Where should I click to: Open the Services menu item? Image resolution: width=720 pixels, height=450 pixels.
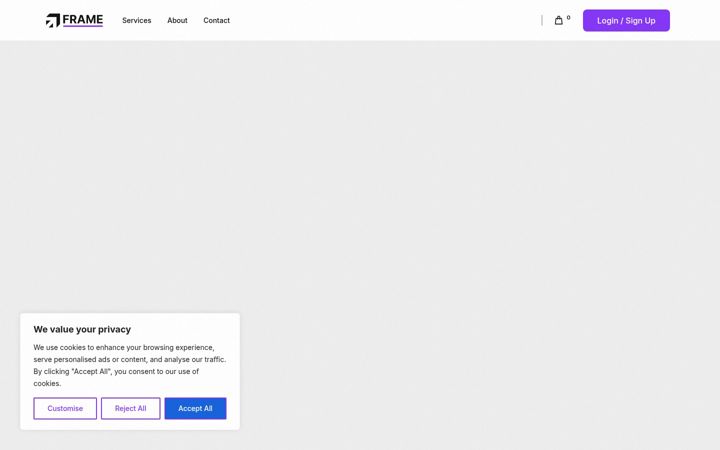click(x=136, y=21)
